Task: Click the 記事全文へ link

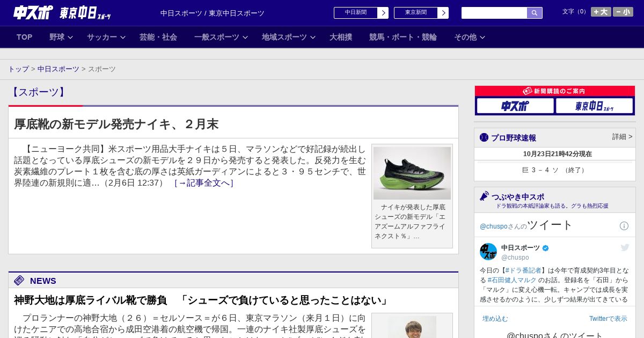Action: coord(204,183)
